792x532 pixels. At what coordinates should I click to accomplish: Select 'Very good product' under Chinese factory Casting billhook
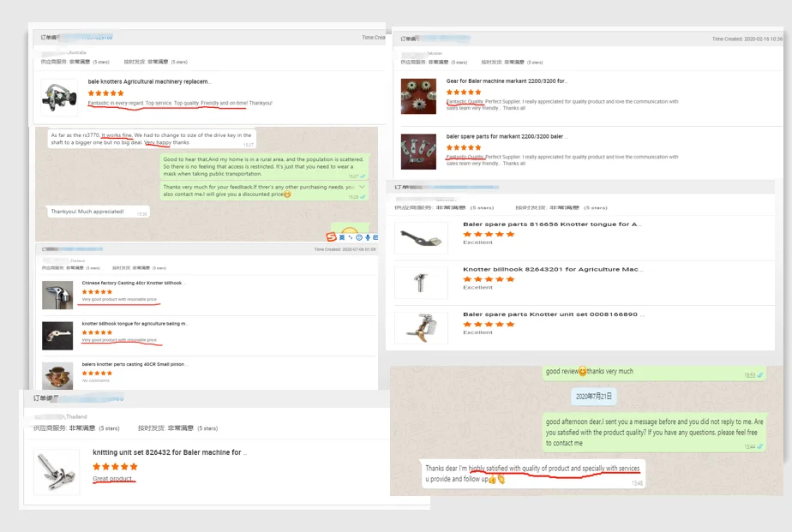click(119, 299)
